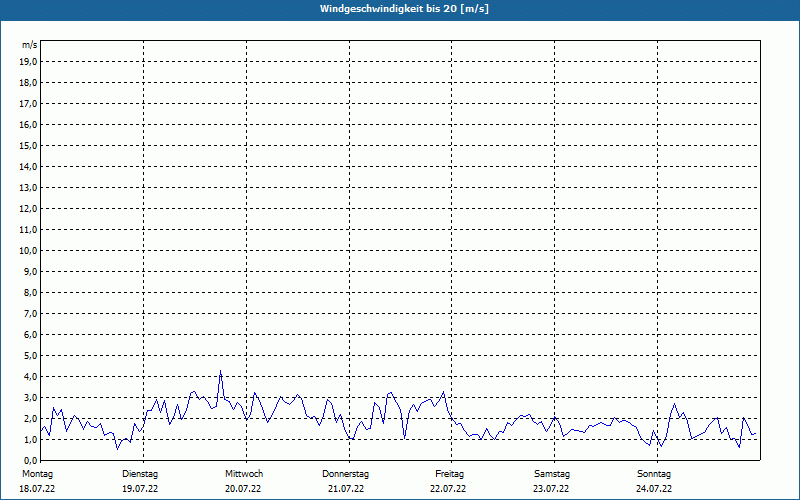This screenshot has height=500, width=800.
Task: Click the 13,0 y-axis label
Action: [30, 188]
